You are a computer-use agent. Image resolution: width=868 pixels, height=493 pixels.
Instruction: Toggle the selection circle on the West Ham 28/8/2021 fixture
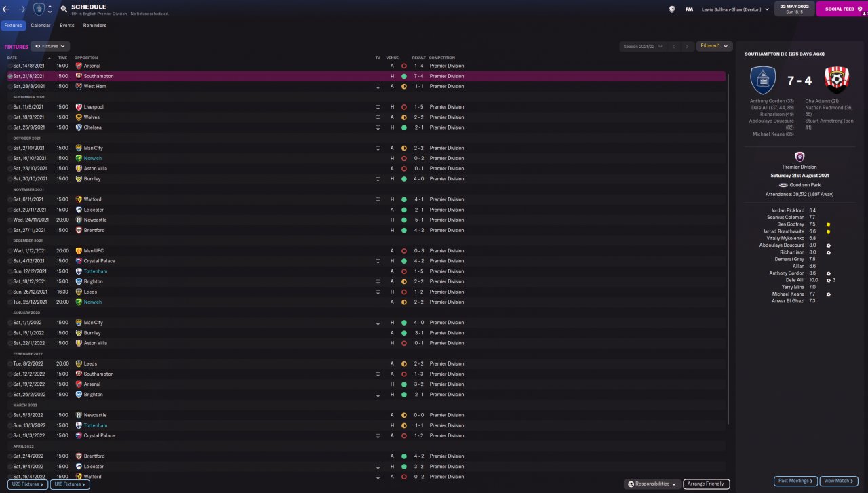coord(10,87)
